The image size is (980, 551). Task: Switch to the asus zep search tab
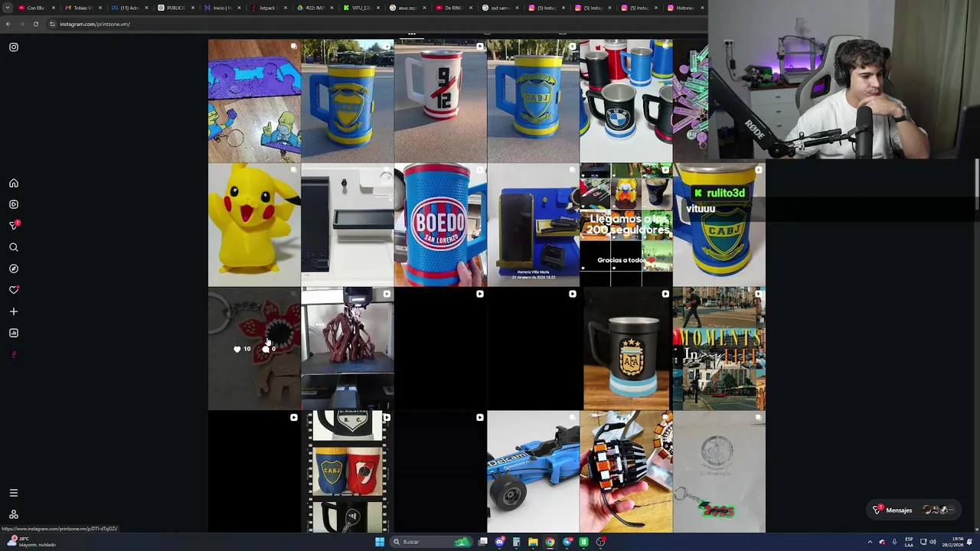(407, 8)
